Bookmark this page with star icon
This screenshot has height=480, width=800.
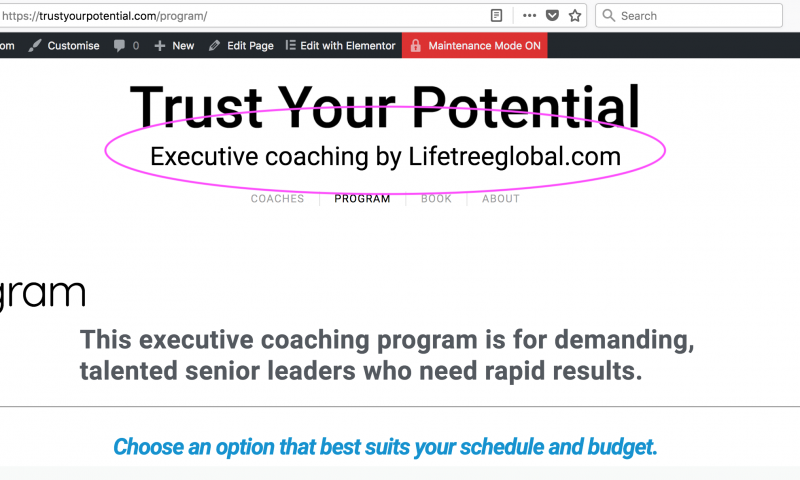(575, 16)
